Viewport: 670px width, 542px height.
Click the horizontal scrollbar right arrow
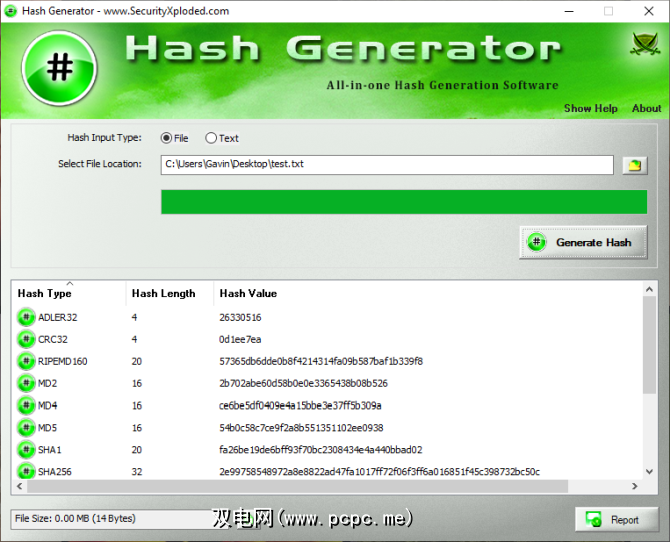[x=635, y=486]
